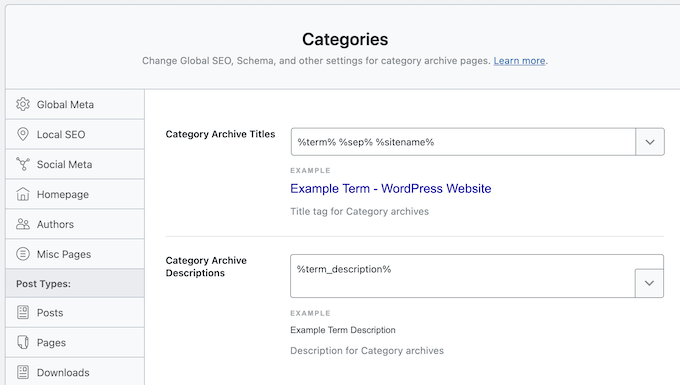Click the Social Meta share nodes icon

coord(23,164)
